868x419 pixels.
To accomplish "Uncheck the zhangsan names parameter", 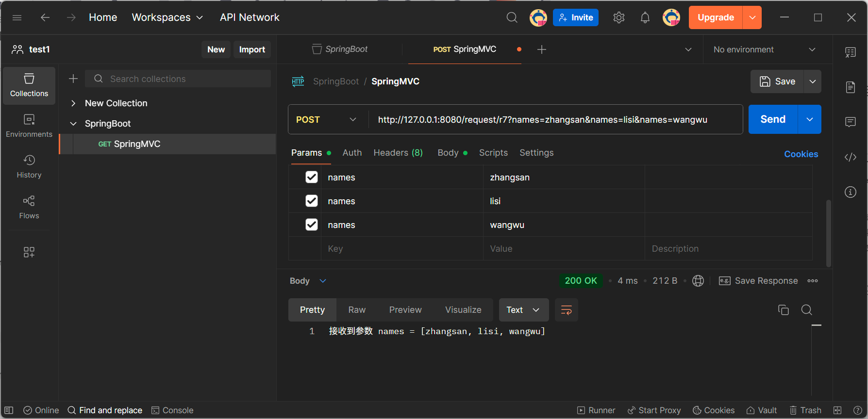I will click(312, 177).
